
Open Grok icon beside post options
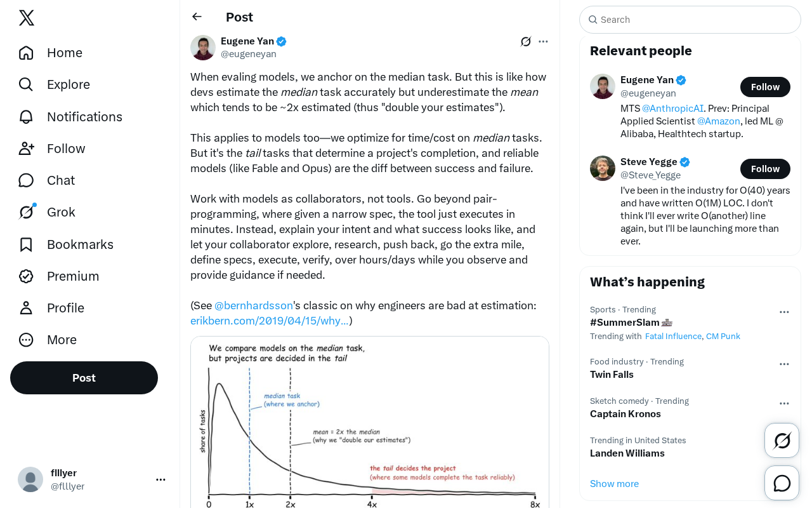526,41
